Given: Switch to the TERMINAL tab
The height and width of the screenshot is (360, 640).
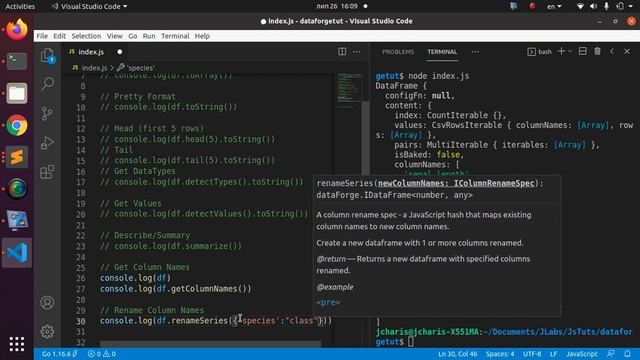Looking at the screenshot, I should (x=442, y=52).
